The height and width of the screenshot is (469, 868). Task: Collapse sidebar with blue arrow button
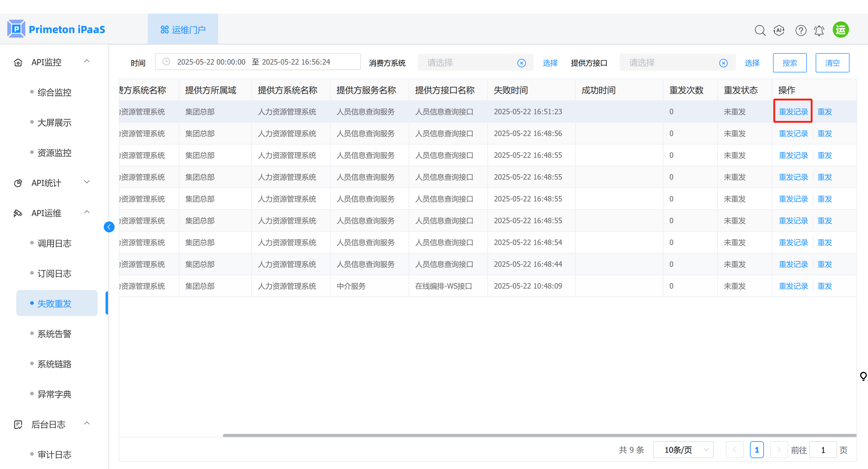click(x=109, y=227)
